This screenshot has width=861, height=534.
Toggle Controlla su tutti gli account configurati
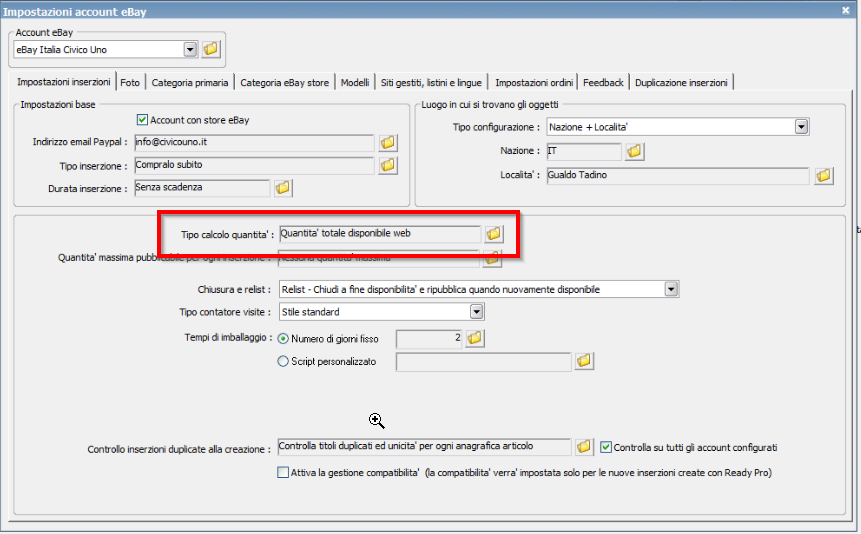606,447
